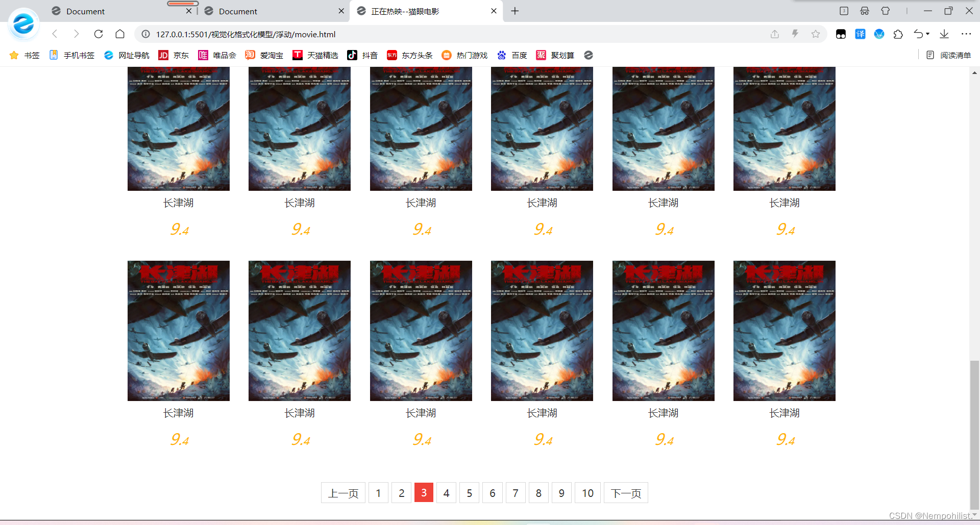Jump to pagination page 7

click(x=516, y=493)
